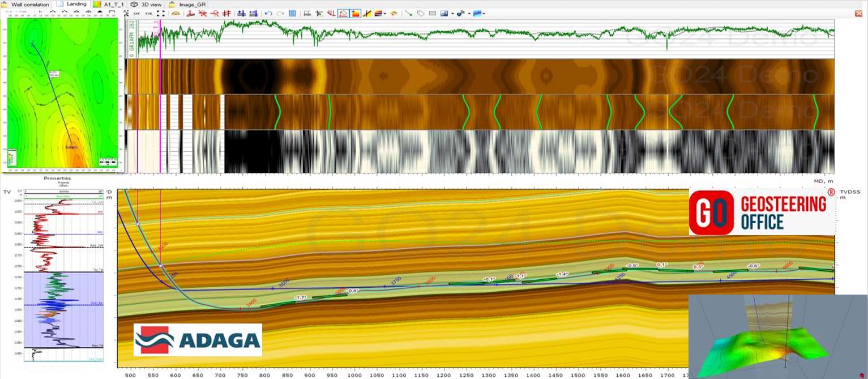Screen dimensions: 868x379
Task: Click the Redo arrow in the toolbar
Action: coord(280,13)
